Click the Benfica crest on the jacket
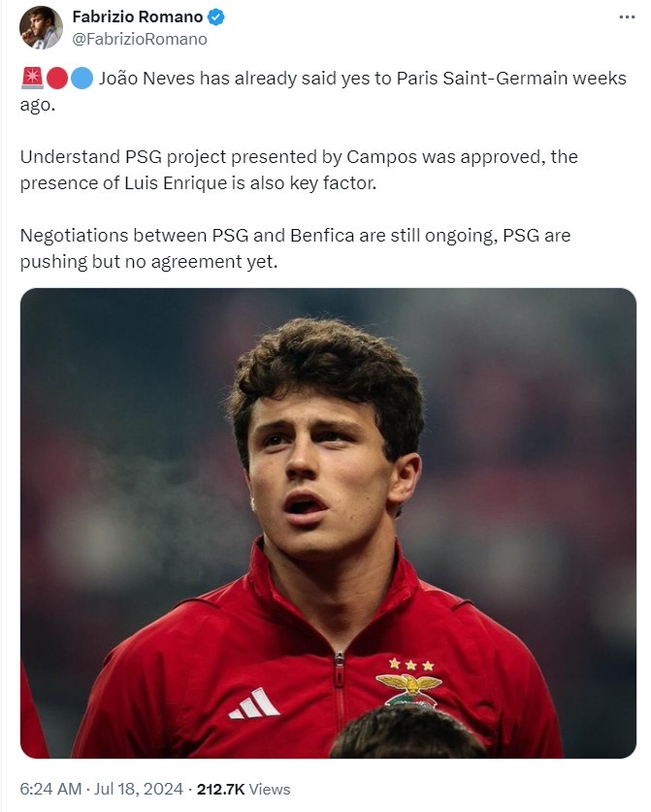 coord(407,681)
